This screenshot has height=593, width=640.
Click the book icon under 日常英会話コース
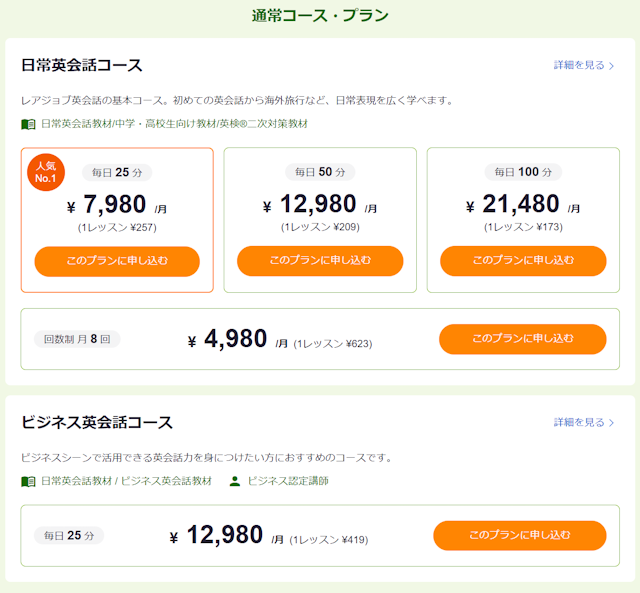click(x=28, y=124)
